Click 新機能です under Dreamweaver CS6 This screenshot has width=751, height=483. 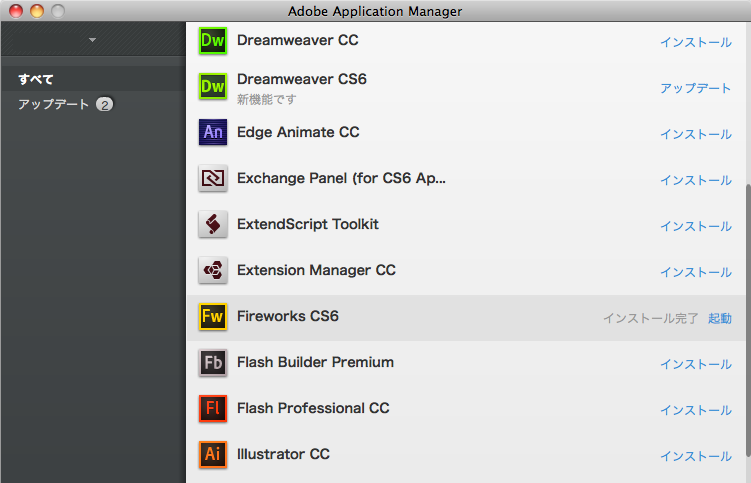pos(267,100)
